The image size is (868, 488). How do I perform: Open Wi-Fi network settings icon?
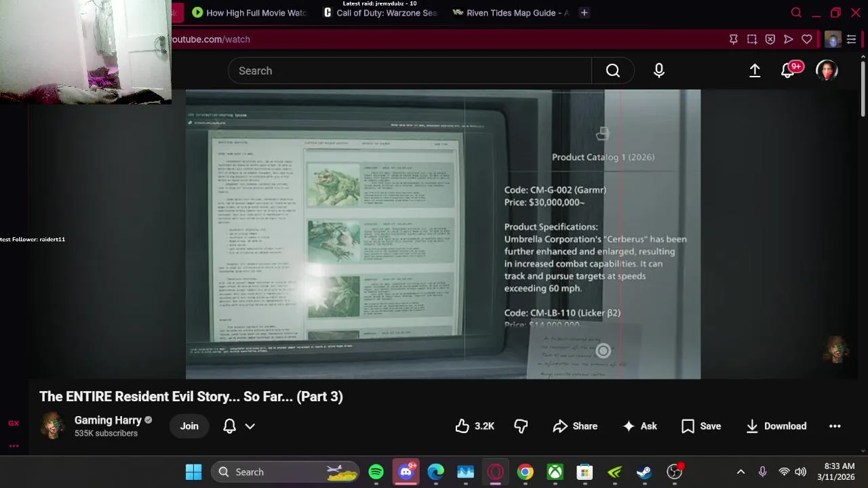tap(784, 472)
